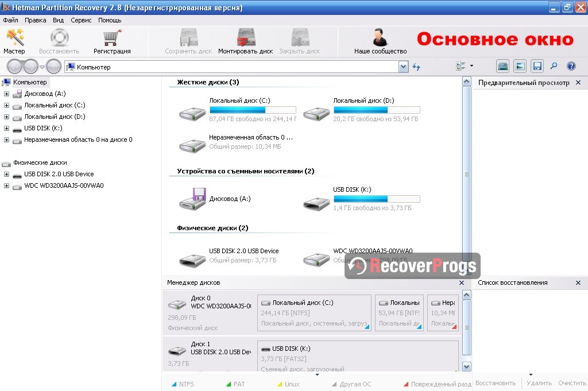The width and height of the screenshot is (588, 391).
Task: Refresh the address bar location
Action: click(x=416, y=67)
